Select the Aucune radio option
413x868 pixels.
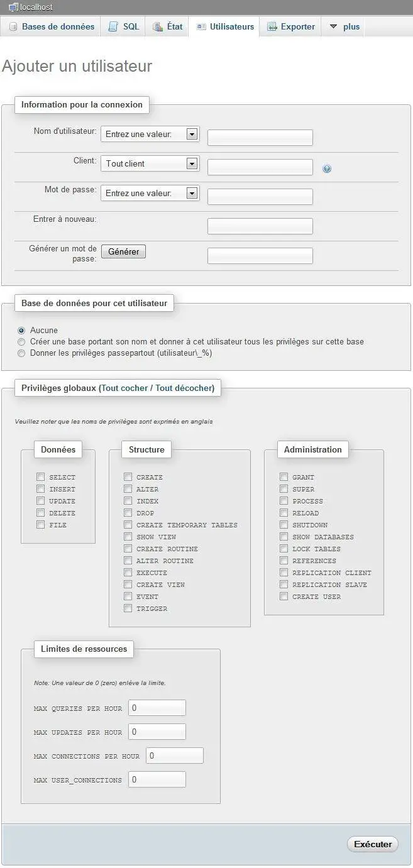[22, 331]
